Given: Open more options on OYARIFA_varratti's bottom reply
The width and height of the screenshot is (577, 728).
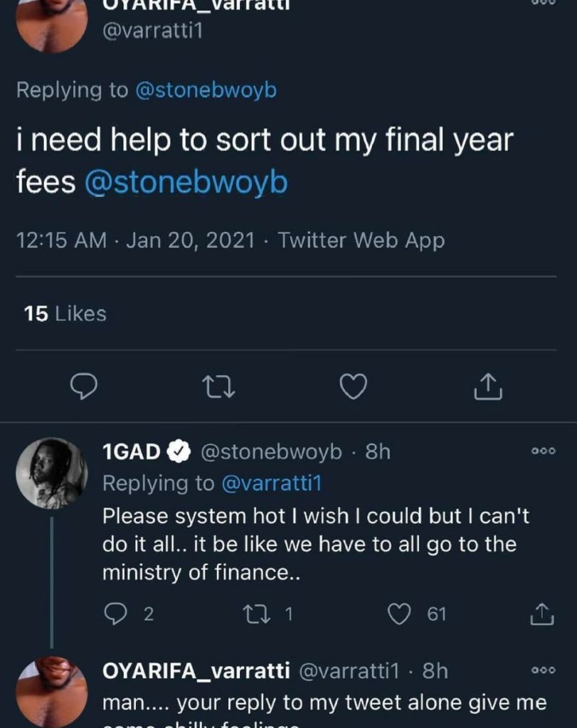Looking at the screenshot, I should pos(543,670).
